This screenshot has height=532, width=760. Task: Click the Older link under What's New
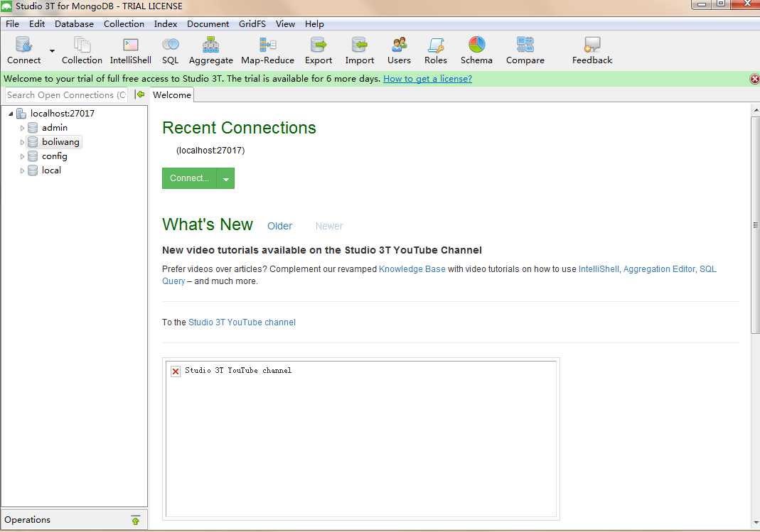click(279, 226)
